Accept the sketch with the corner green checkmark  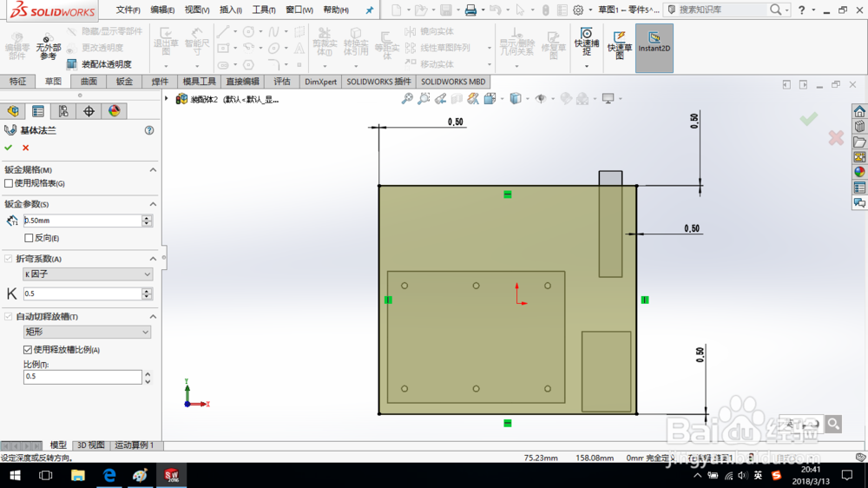click(809, 119)
